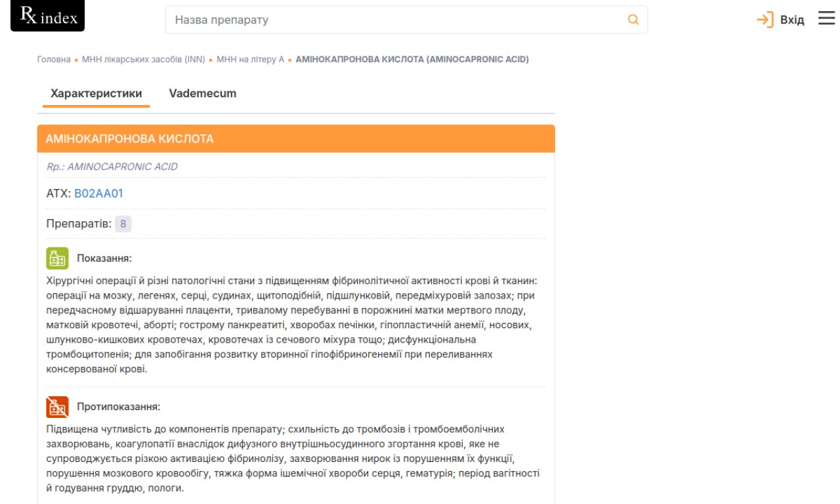The image size is (840, 504).
Task: Click the Протипоказання section heading
Action: click(119, 407)
